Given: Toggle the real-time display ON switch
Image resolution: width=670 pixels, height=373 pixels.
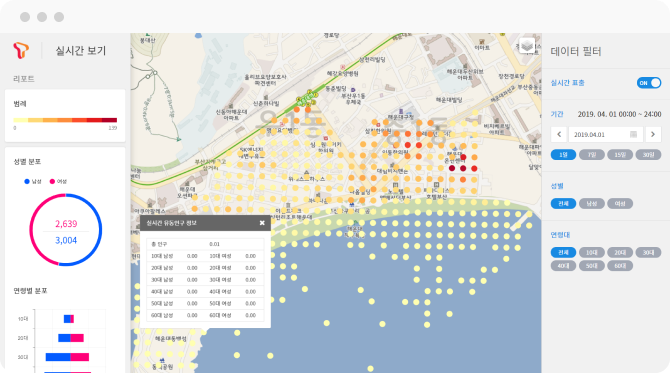Looking at the screenshot, I should pyautogui.click(x=649, y=83).
